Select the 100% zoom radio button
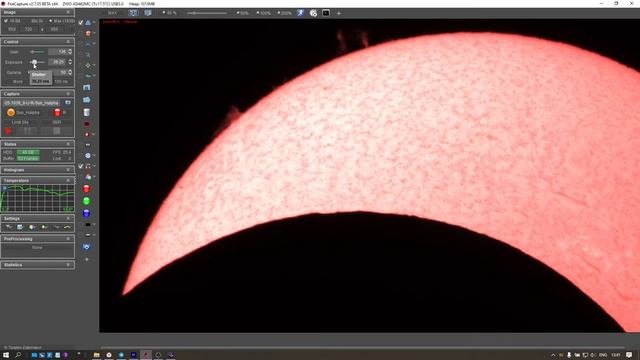This screenshot has height=360, width=640. point(258,13)
